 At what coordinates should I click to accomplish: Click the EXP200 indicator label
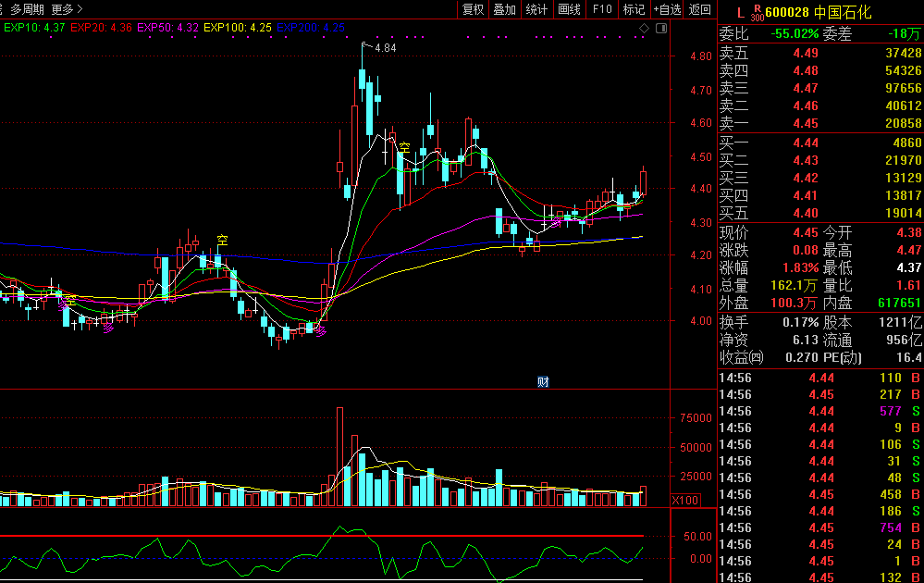click(311, 28)
